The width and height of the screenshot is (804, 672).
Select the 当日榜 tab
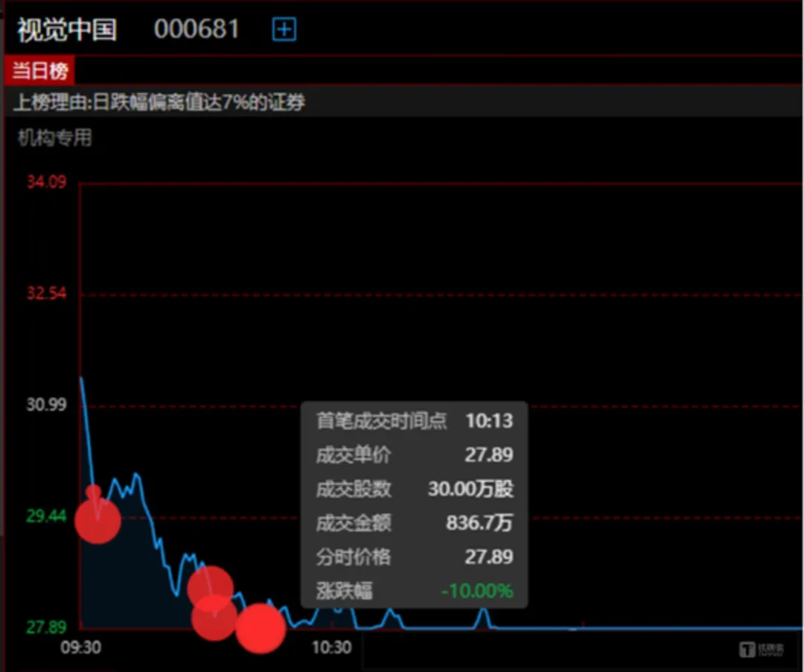[x=39, y=71]
